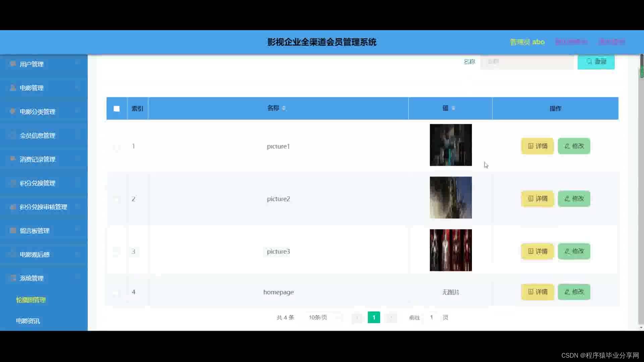The image size is (644, 362).
Task: Click 详情 button for picture1
Action: pyautogui.click(x=537, y=146)
